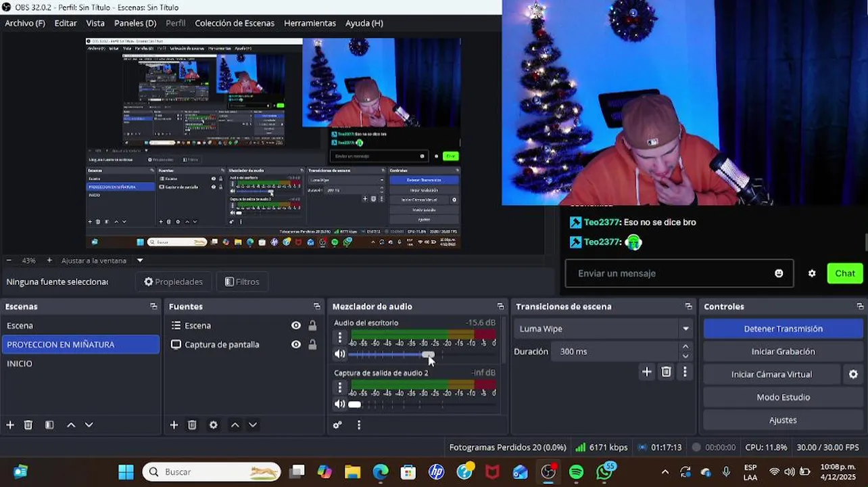The image size is (868, 487).
Task: Undock the Mezclador de audio panel
Action: pos(500,306)
